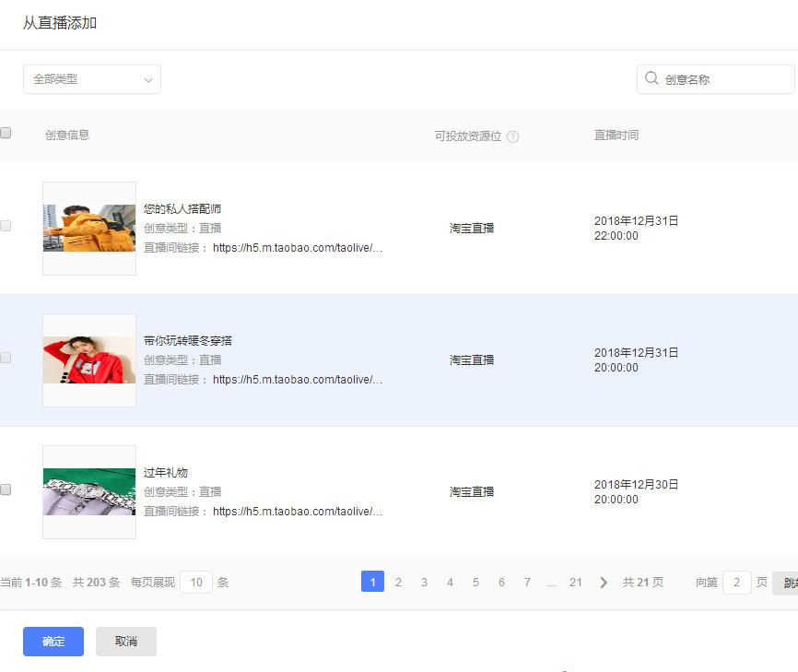This screenshot has height=672, width=798.
Task: Open the 全部类型 dropdown
Action: (92, 79)
